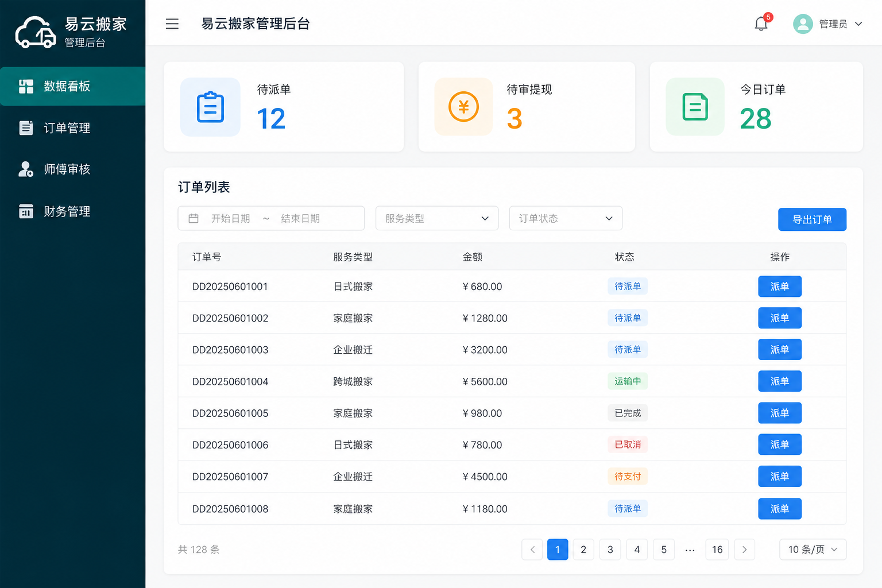Click amount ¥ 3200.00
882x588 pixels.
tap(485, 350)
